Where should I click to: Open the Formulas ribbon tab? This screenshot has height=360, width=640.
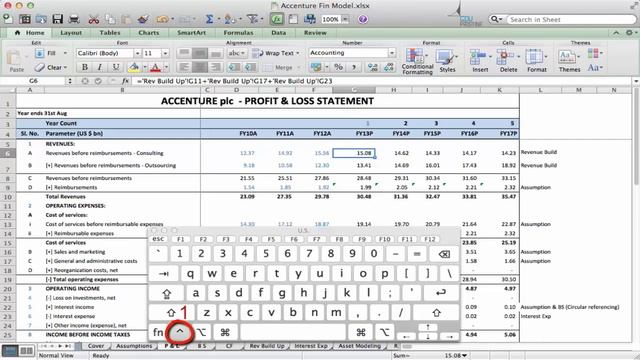pyautogui.click(x=238, y=33)
